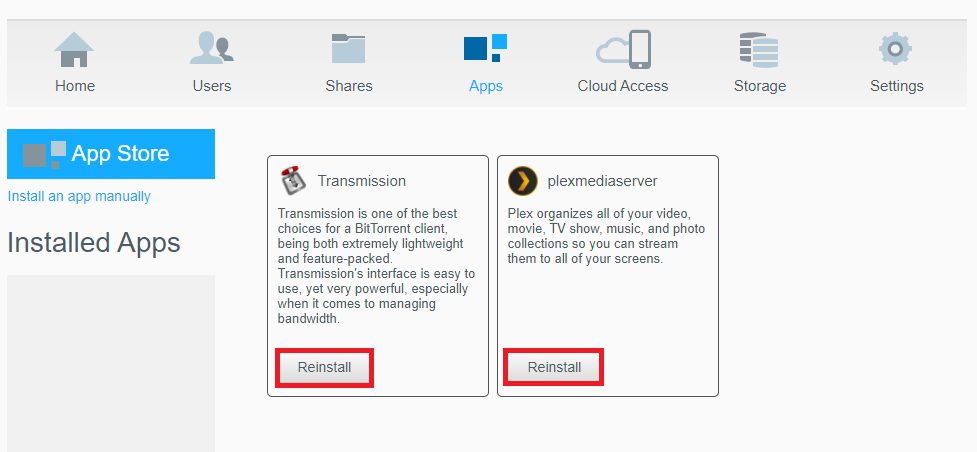Follow the Install an app manually link

[79, 196]
